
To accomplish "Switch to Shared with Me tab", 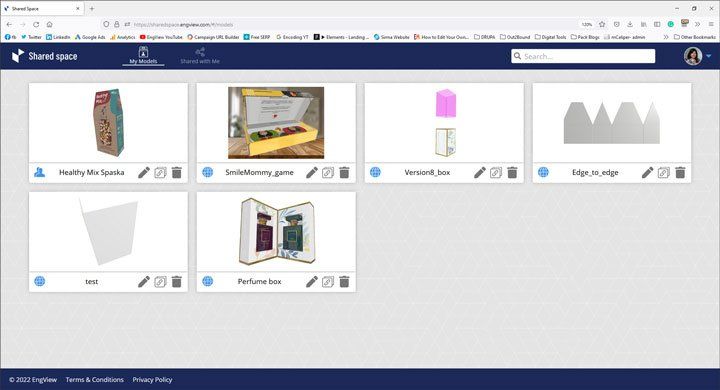I will (200, 56).
